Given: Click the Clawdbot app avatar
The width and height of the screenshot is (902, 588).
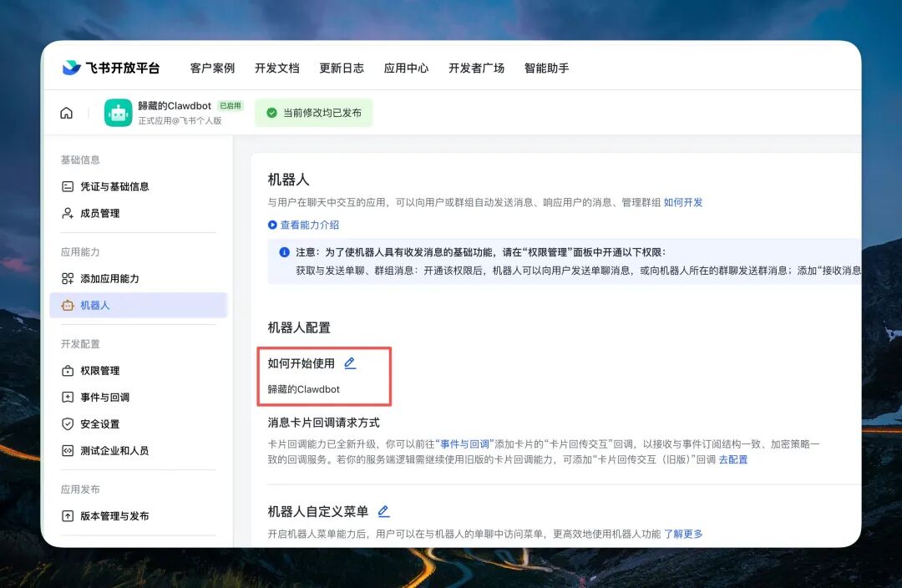Looking at the screenshot, I should click(x=119, y=111).
